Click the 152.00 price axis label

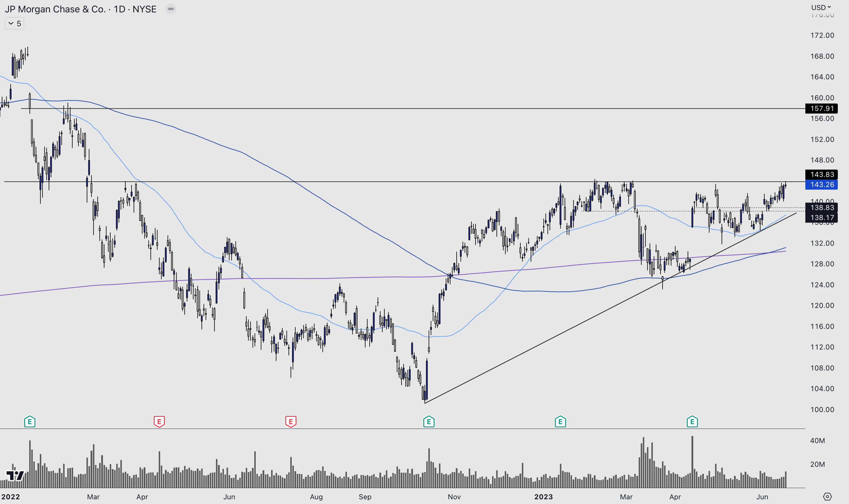pos(822,139)
